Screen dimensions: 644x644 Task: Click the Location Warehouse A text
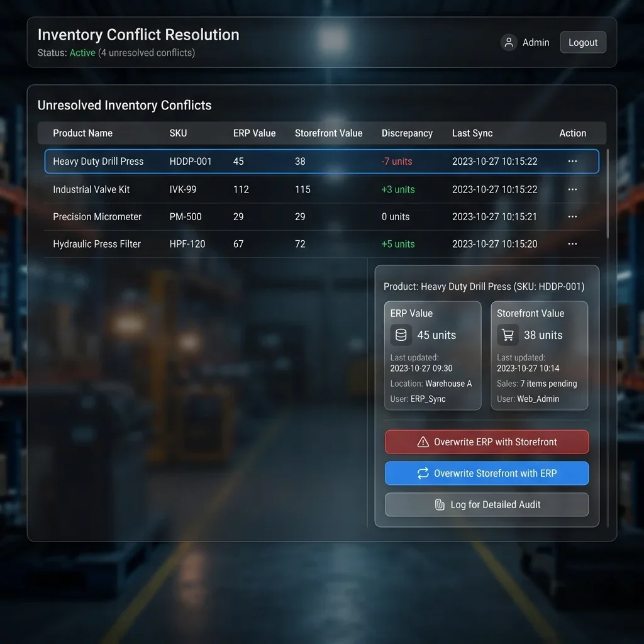click(431, 384)
